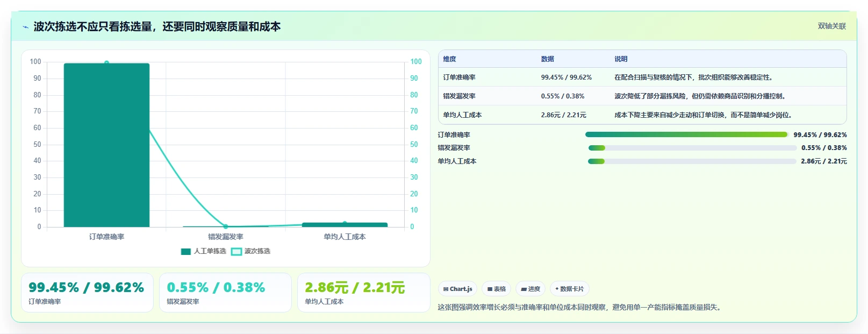
Task: Click the 错发漏发率 label in the progress list
Action: [x=454, y=148]
